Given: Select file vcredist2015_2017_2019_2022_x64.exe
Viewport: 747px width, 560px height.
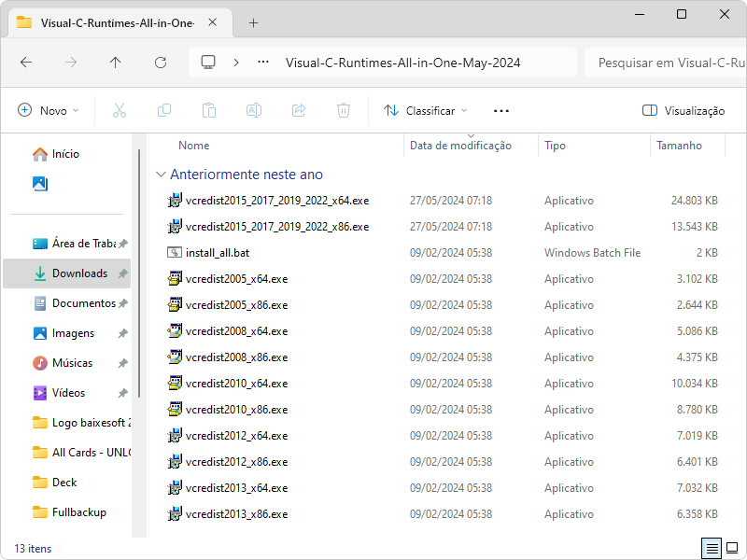Looking at the screenshot, I should coord(442,201).
